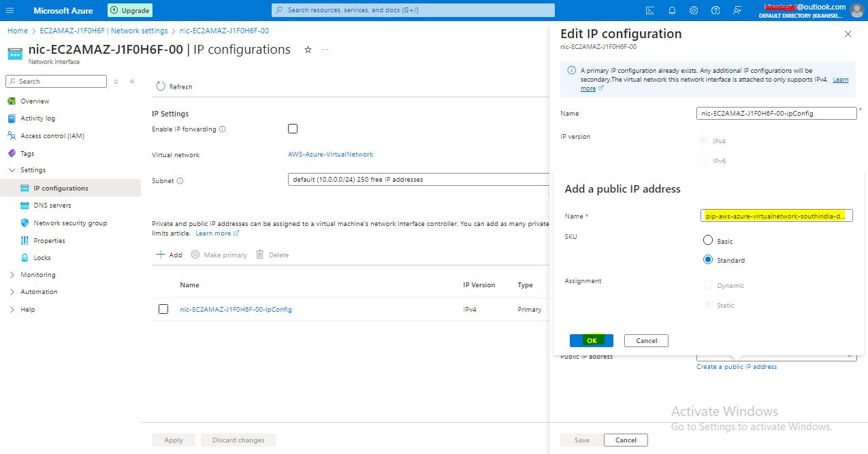This screenshot has width=868, height=454.
Task: Click the Upgrade button in header
Action: click(x=130, y=10)
